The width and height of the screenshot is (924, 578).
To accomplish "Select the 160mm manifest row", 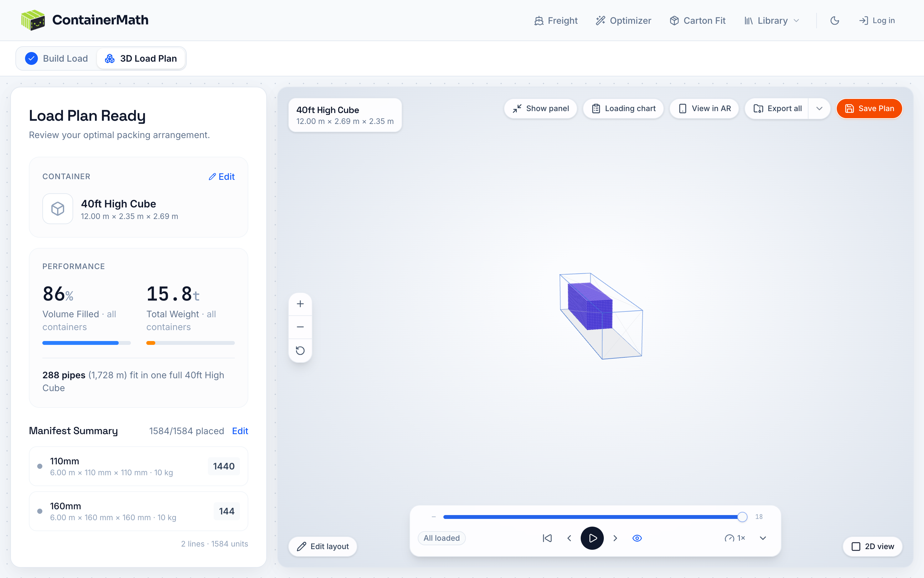I will 139,511.
